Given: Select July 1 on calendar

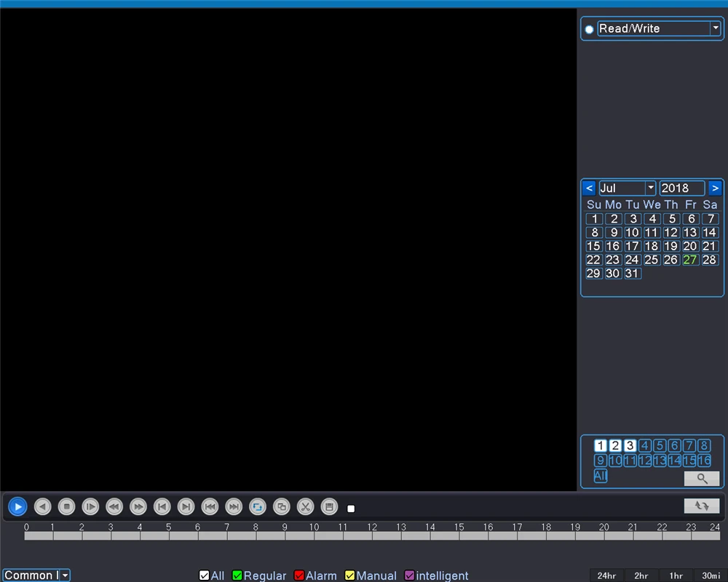Looking at the screenshot, I should [594, 218].
